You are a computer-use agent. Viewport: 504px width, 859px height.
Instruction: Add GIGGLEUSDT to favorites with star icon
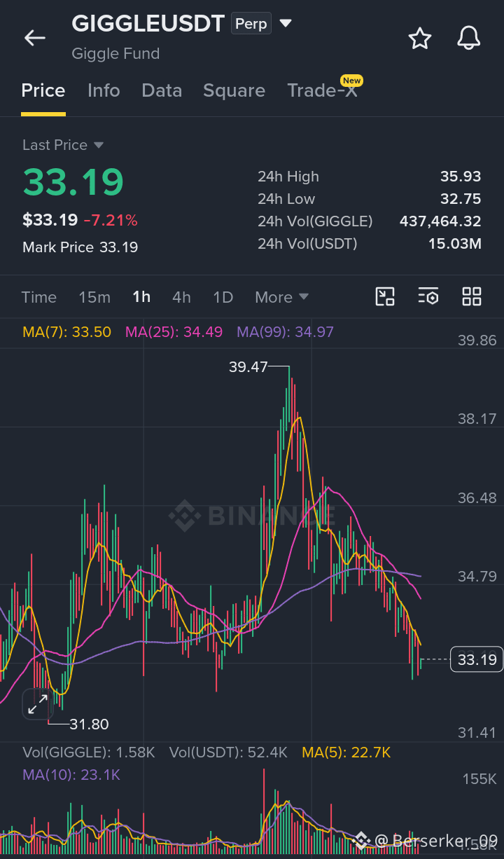[x=419, y=39]
